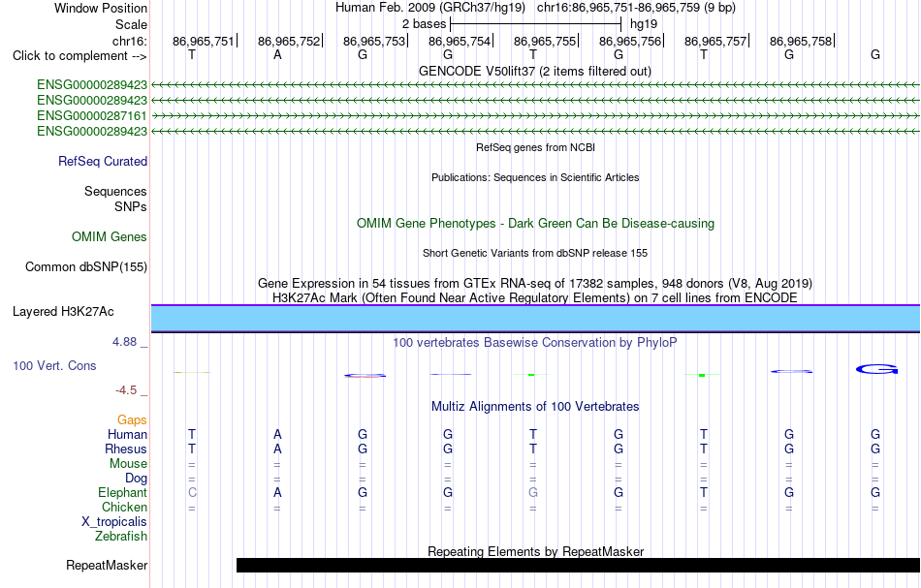Click the Mouse species label

point(128,464)
